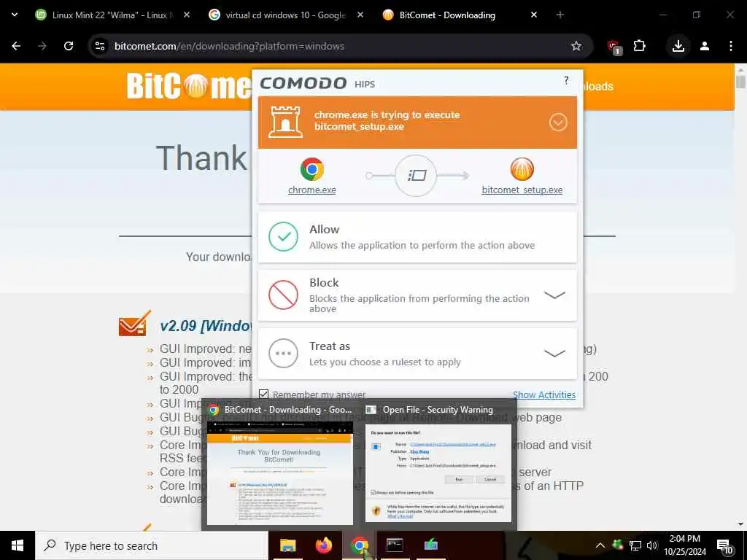Close the virtual cd Google tab
This screenshot has height=560, width=747.
tap(360, 15)
